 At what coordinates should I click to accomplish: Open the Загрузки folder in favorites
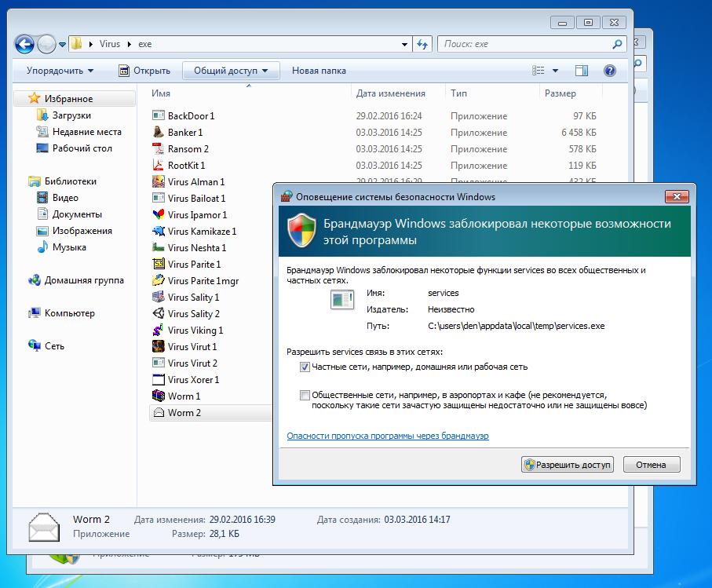point(71,115)
